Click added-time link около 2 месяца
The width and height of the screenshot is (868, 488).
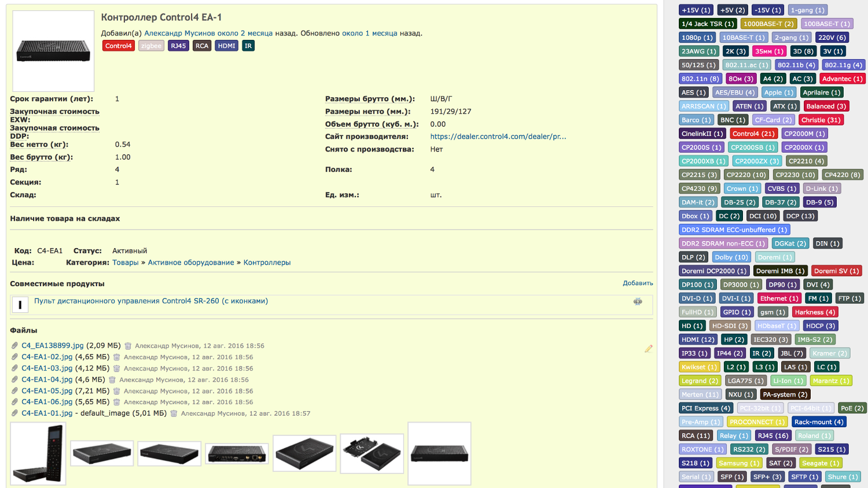tap(245, 33)
